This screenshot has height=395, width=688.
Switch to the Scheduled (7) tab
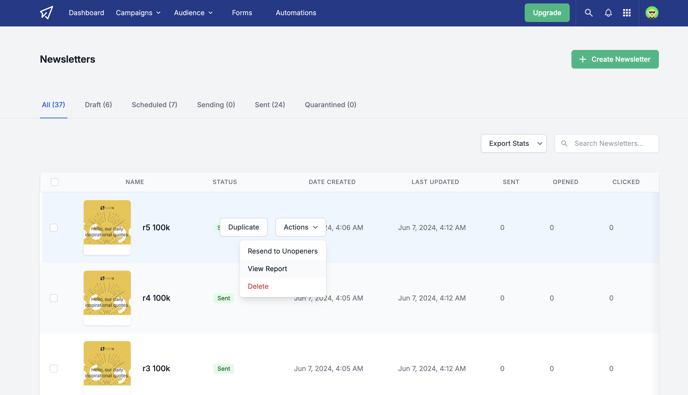click(x=154, y=104)
